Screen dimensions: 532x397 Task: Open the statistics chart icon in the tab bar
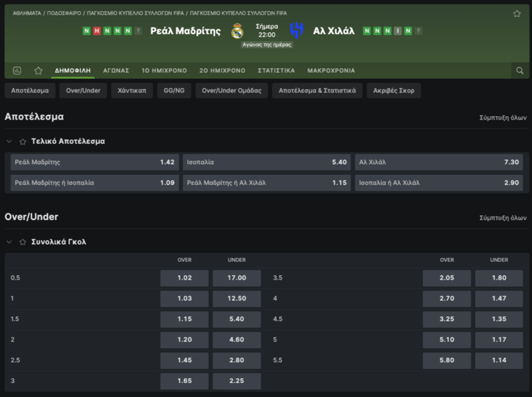pos(17,71)
